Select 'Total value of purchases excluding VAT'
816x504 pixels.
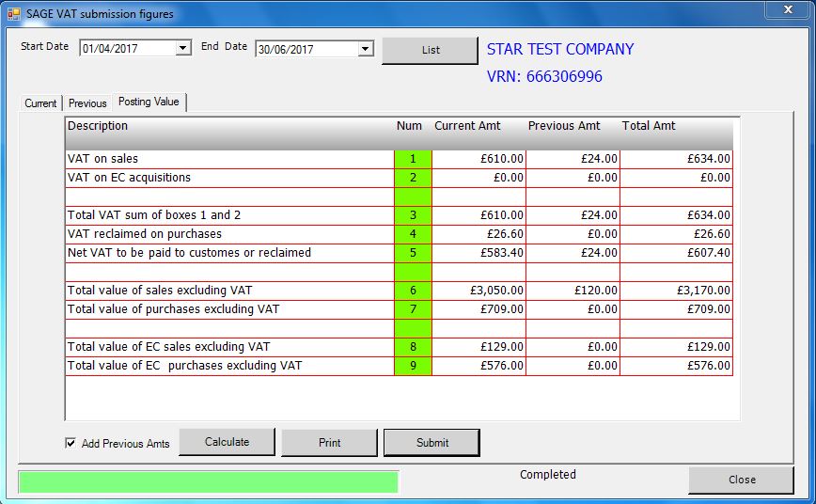point(230,308)
